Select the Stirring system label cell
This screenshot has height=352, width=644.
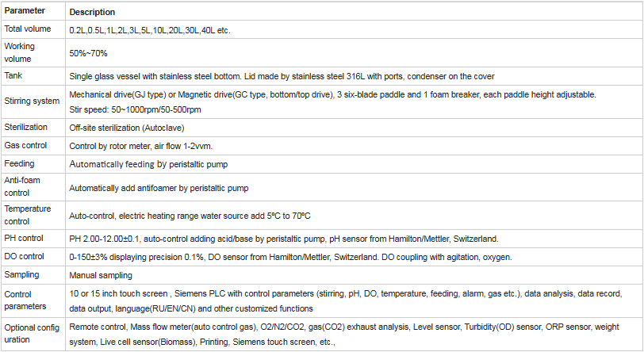(32, 101)
